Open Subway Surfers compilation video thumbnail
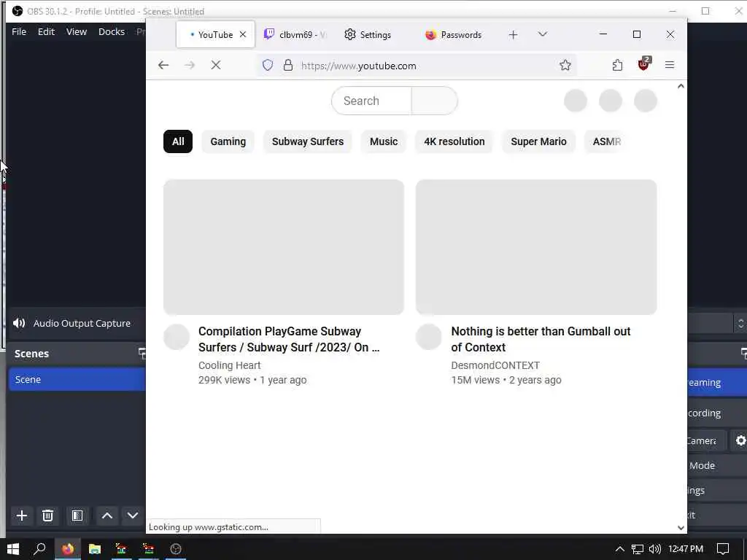 [x=284, y=247]
